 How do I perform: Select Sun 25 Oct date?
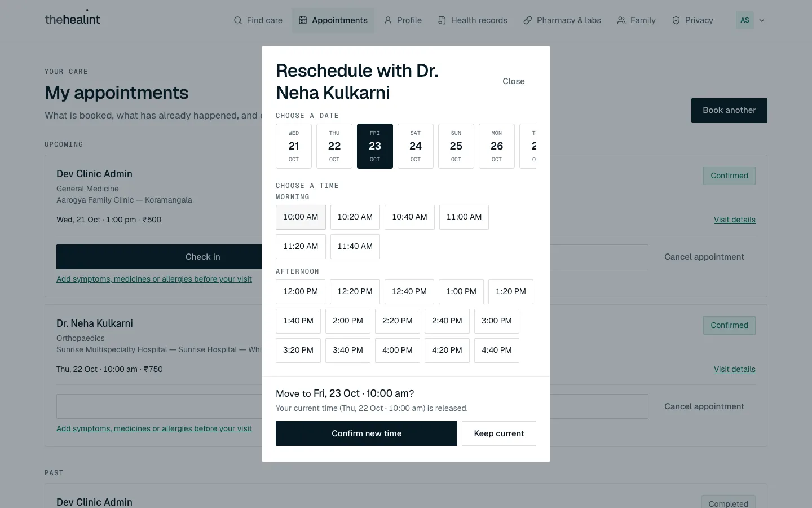tap(456, 146)
